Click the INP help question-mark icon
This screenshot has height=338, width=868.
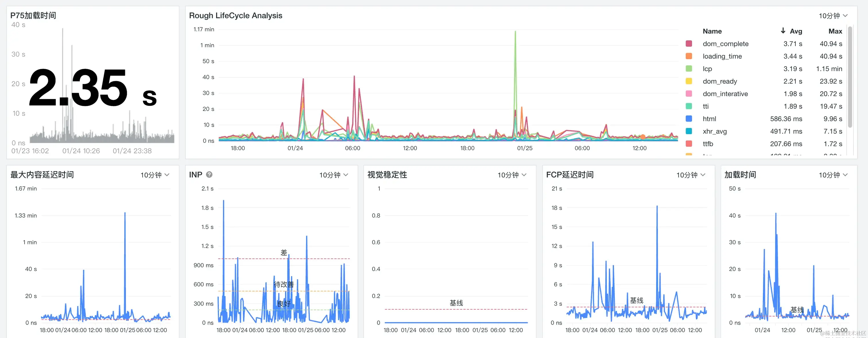pos(209,175)
